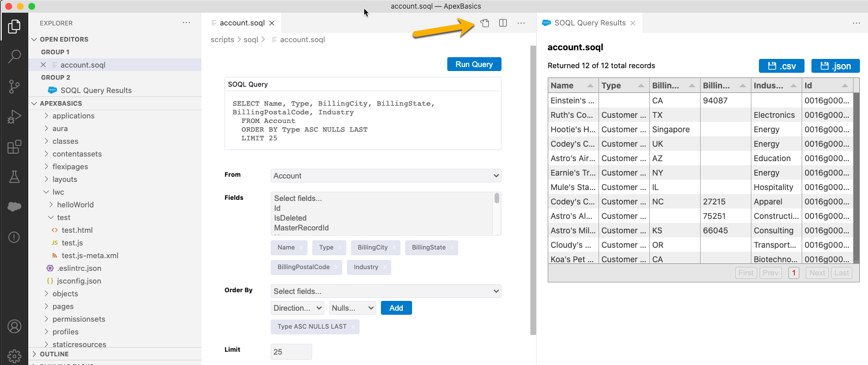
Task: Open the Run and Debug view
Action: [x=14, y=117]
